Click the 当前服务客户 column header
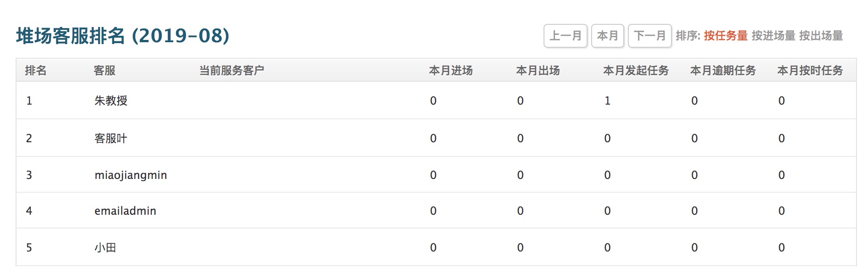Image resolution: width=868 pixels, height=279 pixels. (x=231, y=71)
